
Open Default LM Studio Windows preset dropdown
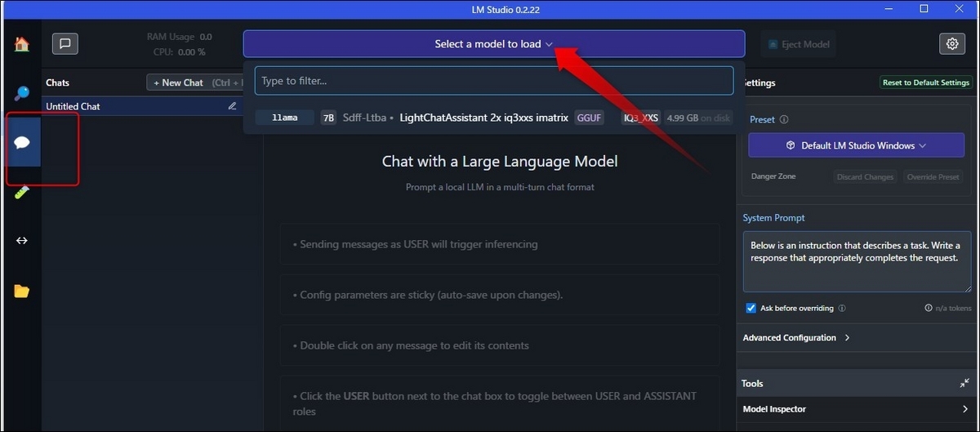(x=856, y=145)
